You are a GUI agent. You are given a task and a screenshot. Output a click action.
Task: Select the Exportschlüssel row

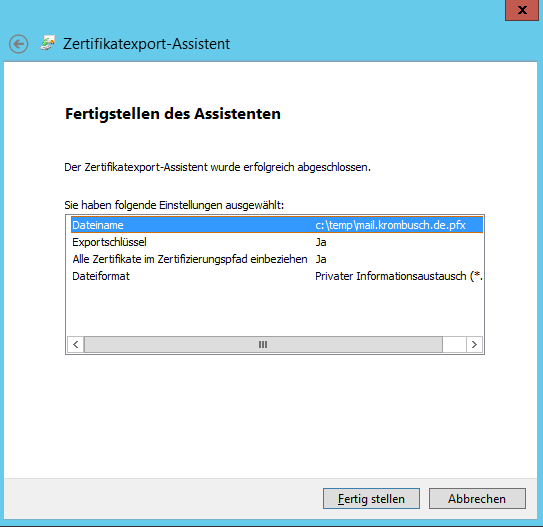[x=277, y=242]
